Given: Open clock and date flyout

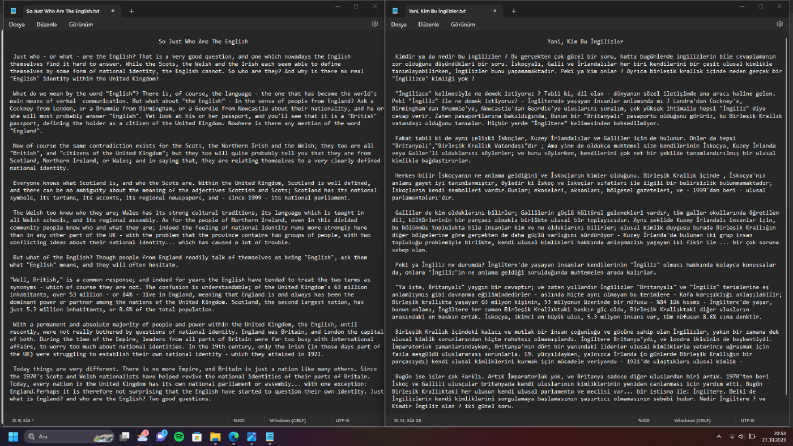Looking at the screenshot, I should (774, 436).
